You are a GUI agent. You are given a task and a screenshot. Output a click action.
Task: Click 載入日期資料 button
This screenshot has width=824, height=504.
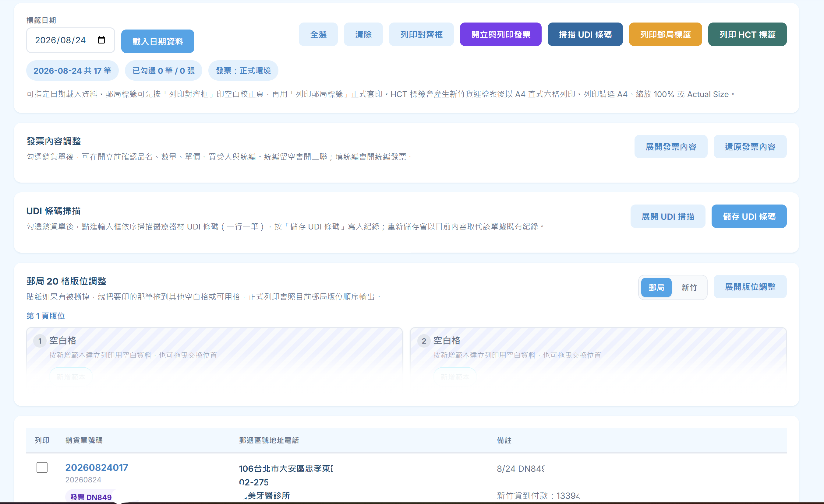point(157,41)
